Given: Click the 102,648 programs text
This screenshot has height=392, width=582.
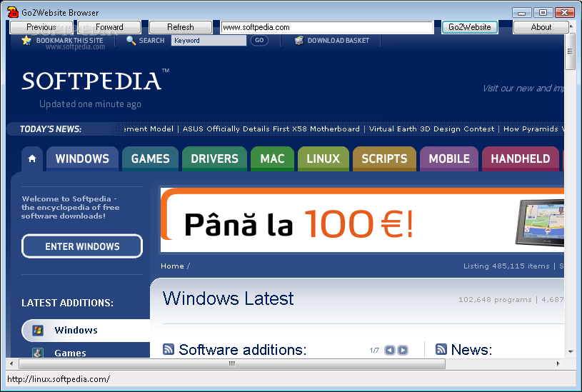Looking at the screenshot, I should pos(495,299).
